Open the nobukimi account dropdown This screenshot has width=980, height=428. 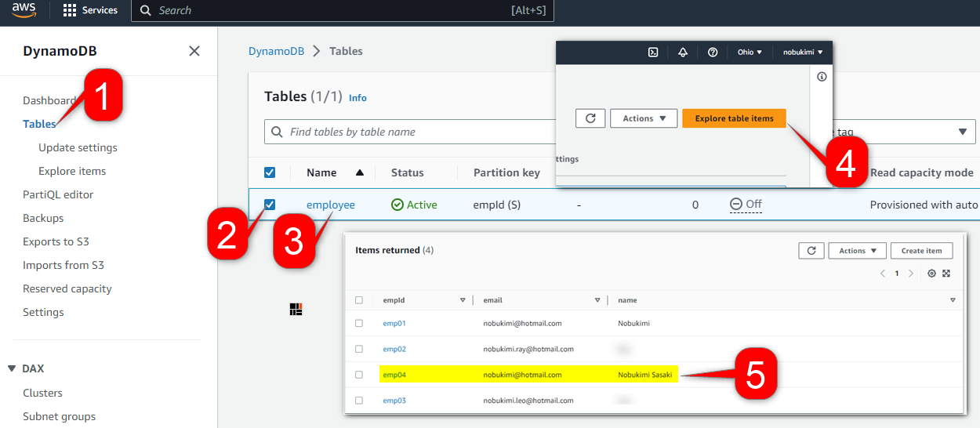[803, 53]
